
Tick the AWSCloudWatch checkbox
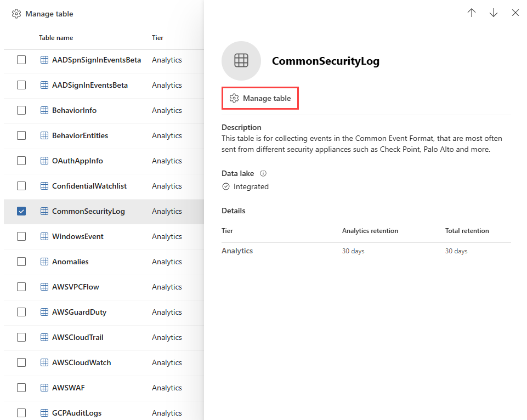tap(21, 362)
